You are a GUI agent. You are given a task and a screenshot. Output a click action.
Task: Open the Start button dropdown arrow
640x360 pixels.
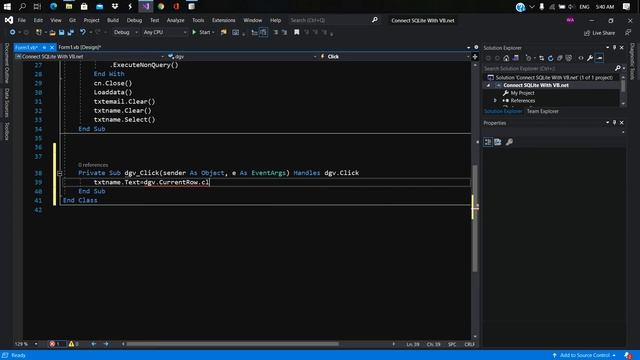tap(213, 32)
